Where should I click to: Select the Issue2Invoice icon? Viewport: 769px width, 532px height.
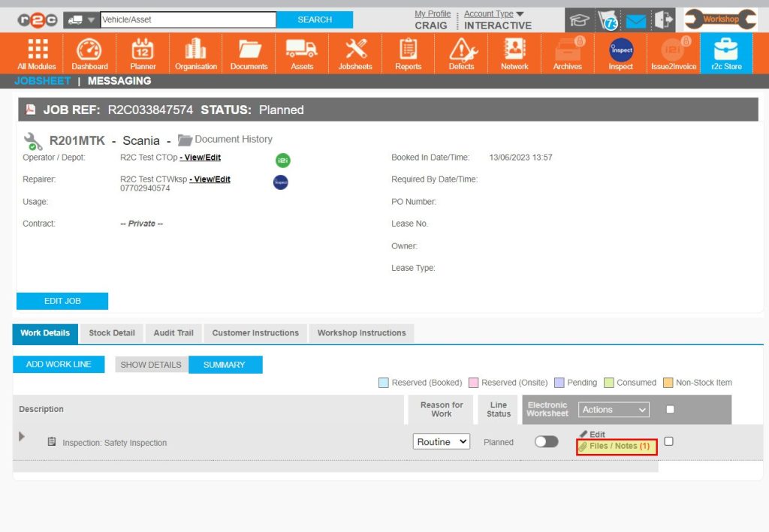point(672,53)
